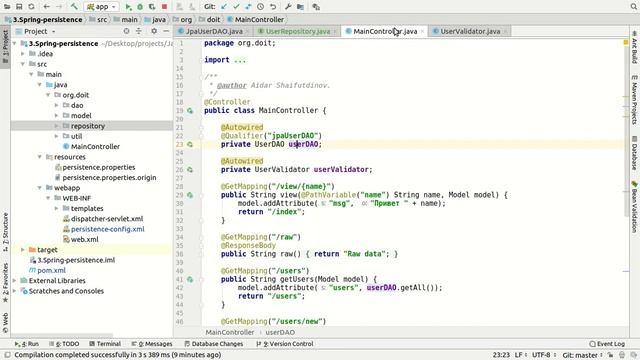Commit changes with the Git checkmark icon

click(x=236, y=7)
